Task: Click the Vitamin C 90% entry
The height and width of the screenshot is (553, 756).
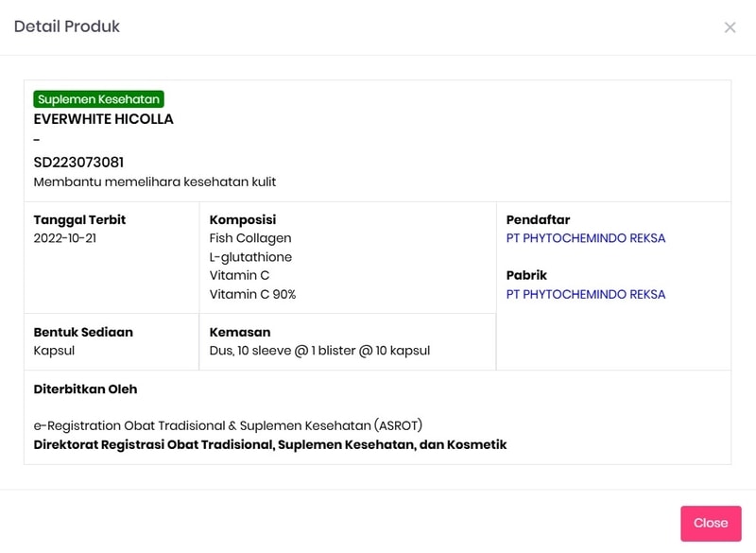Action: pos(252,294)
